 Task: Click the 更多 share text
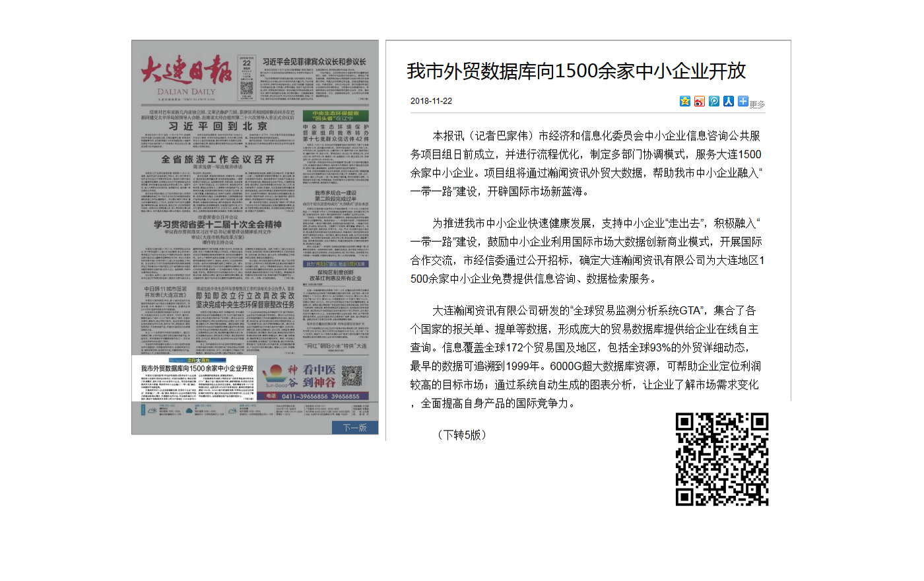point(758,104)
